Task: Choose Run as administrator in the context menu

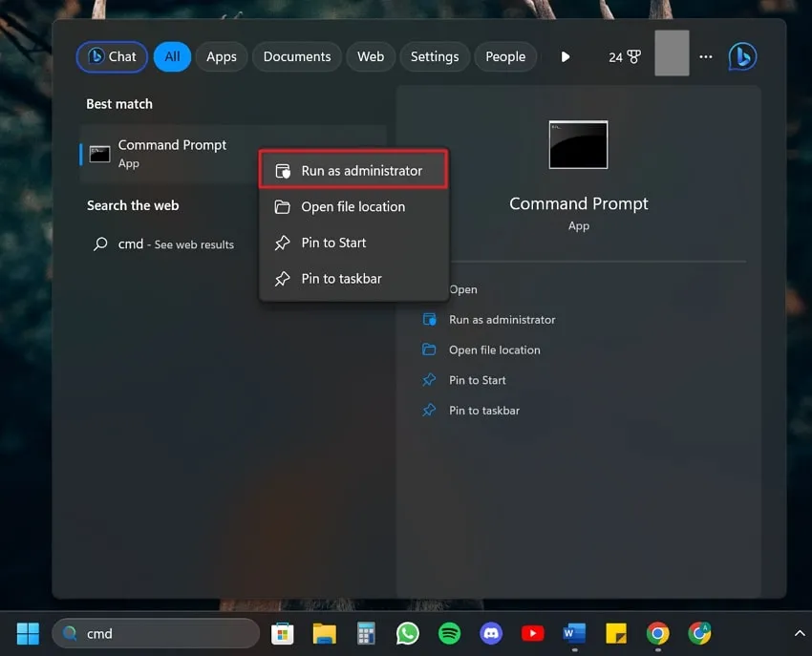Action: pos(353,170)
